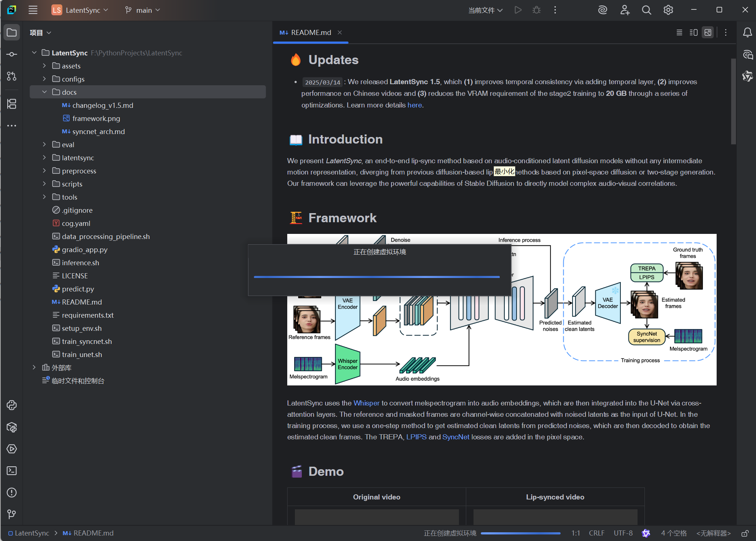Open the Structure tool window
Screen dimensions: 756x541
click(12, 104)
